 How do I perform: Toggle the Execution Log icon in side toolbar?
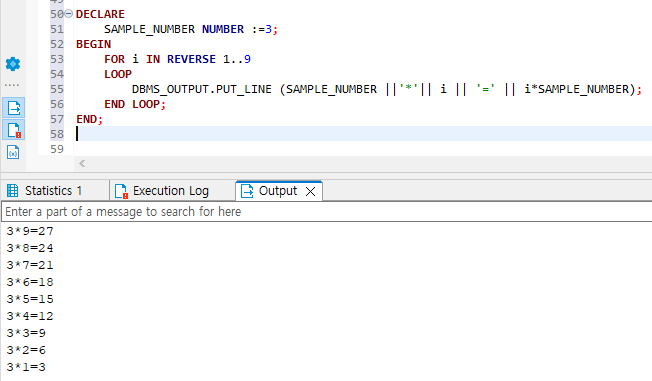(x=13, y=130)
